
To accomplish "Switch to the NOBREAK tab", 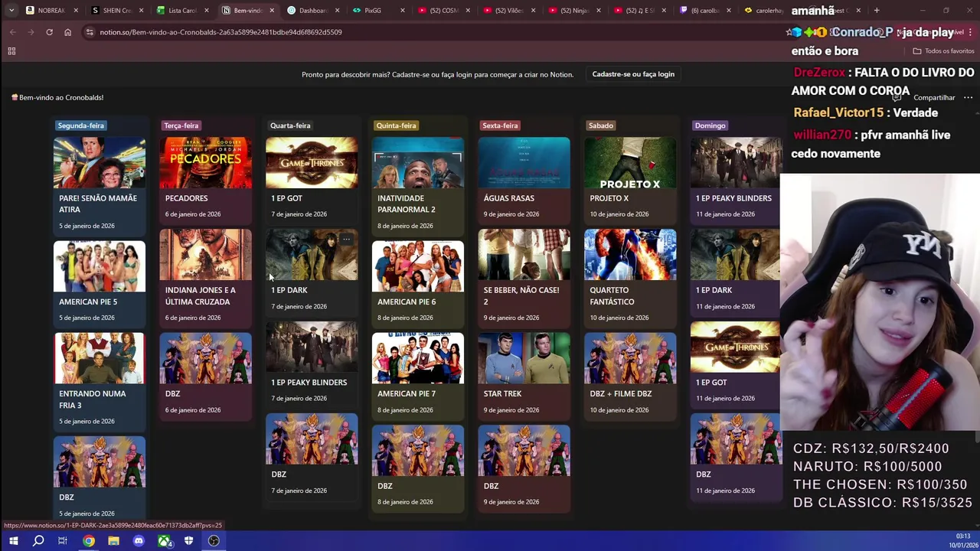I will [x=51, y=11].
